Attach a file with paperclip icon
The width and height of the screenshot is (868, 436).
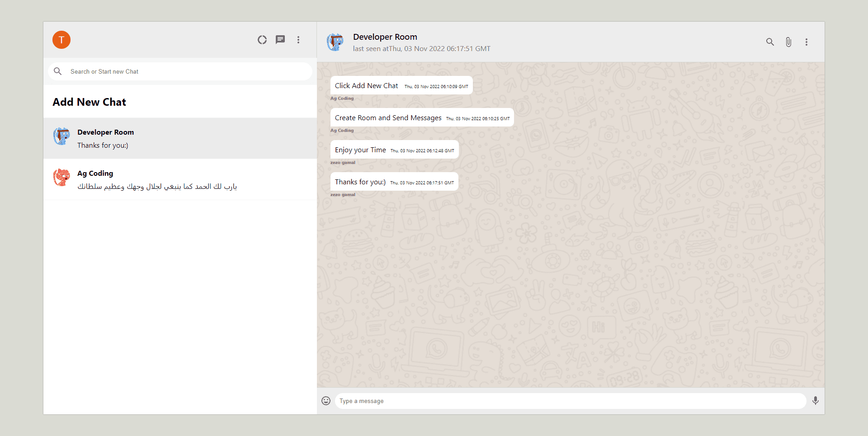point(788,42)
